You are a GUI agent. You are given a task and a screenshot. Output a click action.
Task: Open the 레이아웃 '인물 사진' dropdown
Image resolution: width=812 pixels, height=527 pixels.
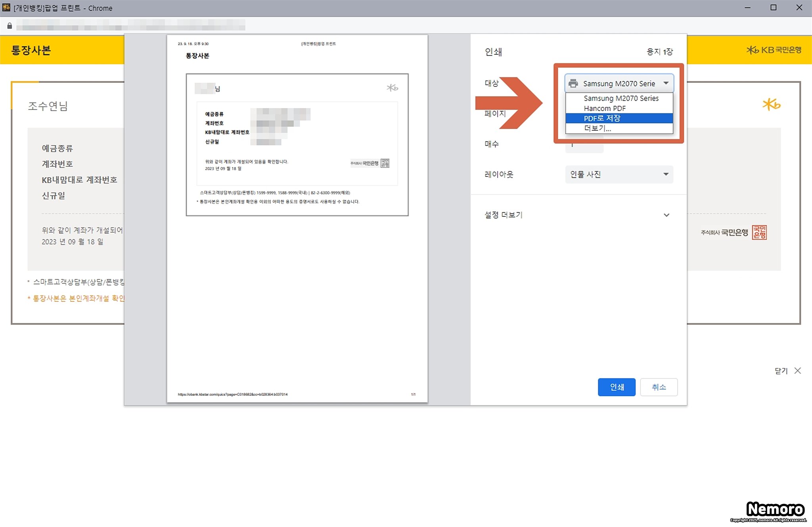(x=619, y=174)
